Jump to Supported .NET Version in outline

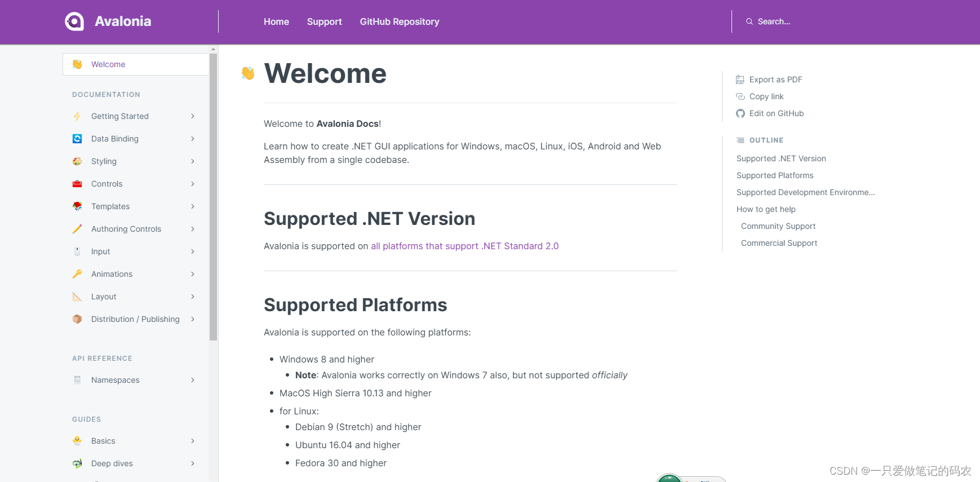pyautogui.click(x=781, y=158)
